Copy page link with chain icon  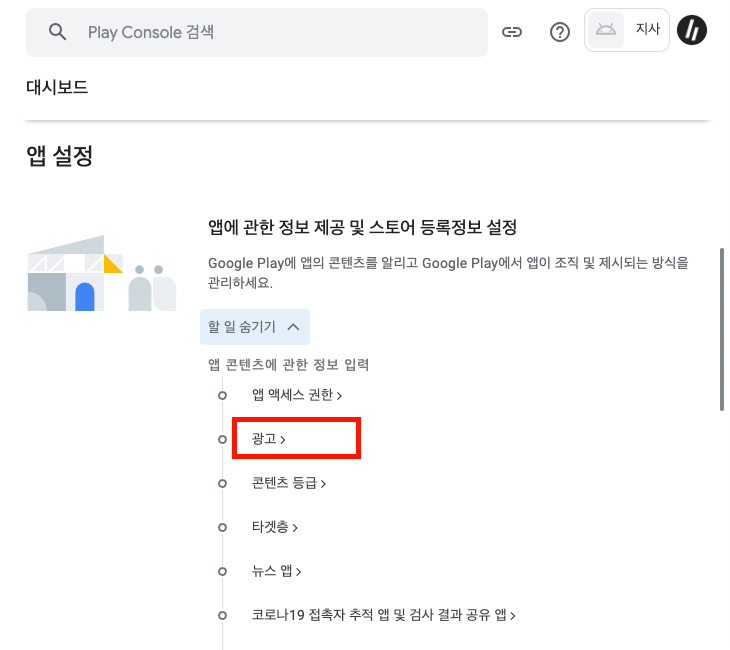click(x=512, y=32)
